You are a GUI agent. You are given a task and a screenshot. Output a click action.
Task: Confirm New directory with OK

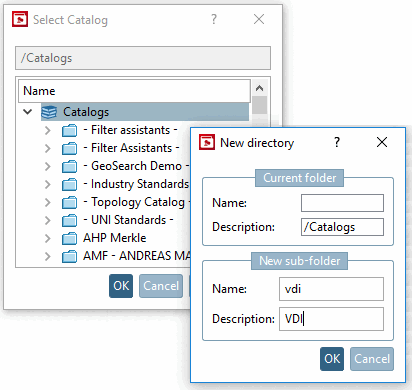click(332, 359)
